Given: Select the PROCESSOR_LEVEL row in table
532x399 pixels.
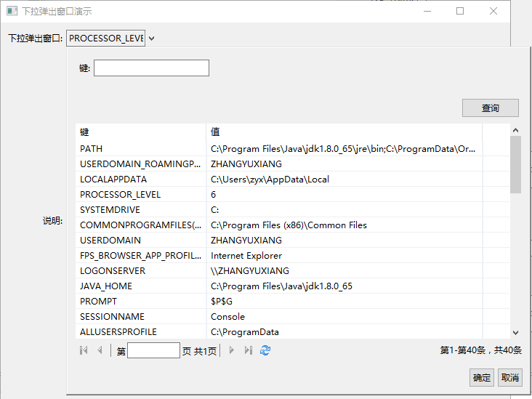Looking at the screenshot, I should (x=292, y=194).
